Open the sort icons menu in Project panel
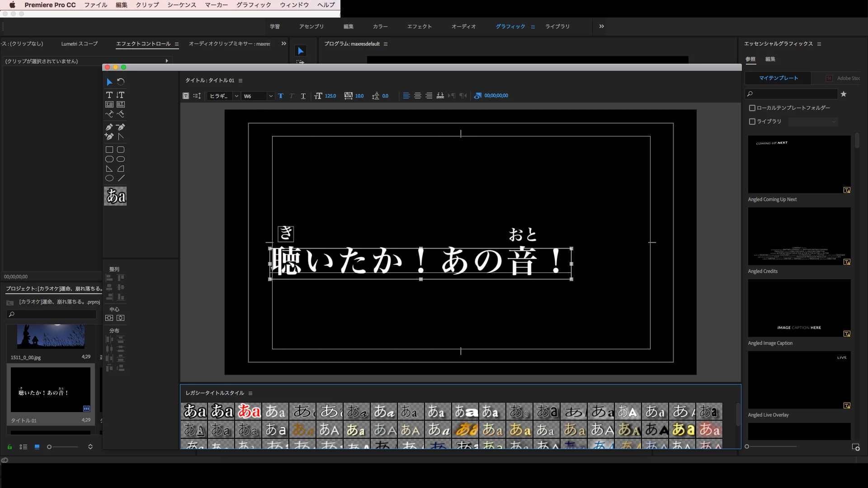The height and width of the screenshot is (488, 868). (90, 447)
